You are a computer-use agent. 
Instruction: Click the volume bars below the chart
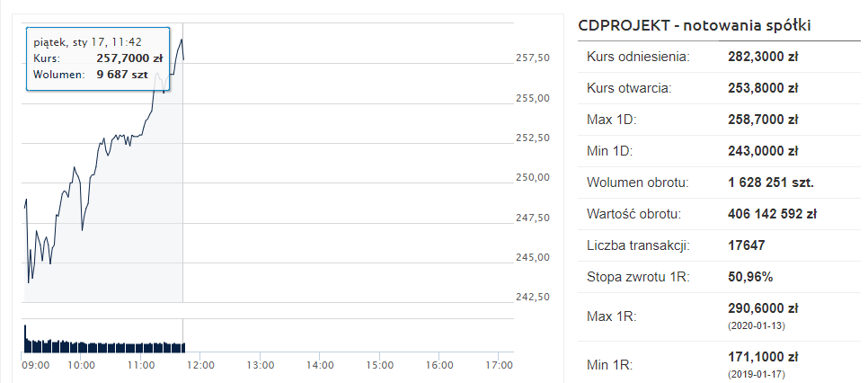103,345
